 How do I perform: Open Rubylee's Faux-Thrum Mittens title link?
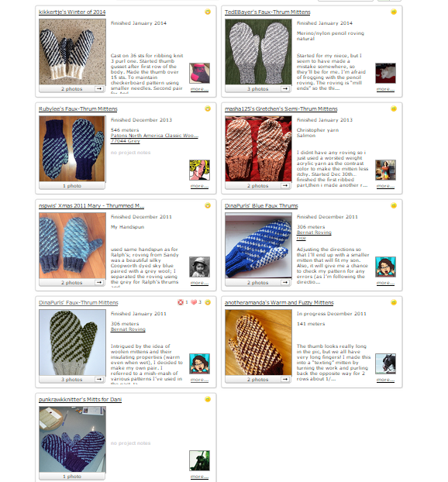pos(78,108)
